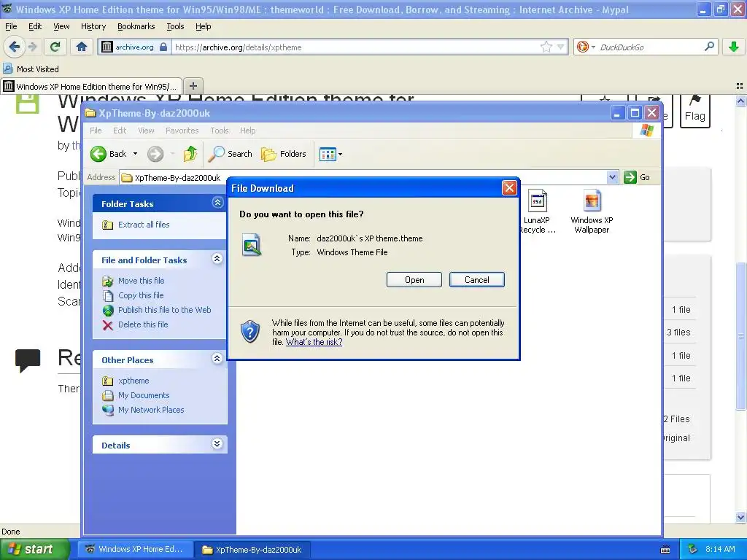This screenshot has width=747, height=560.
Task: Click the page scrollbar up arrow
Action: [x=740, y=101]
